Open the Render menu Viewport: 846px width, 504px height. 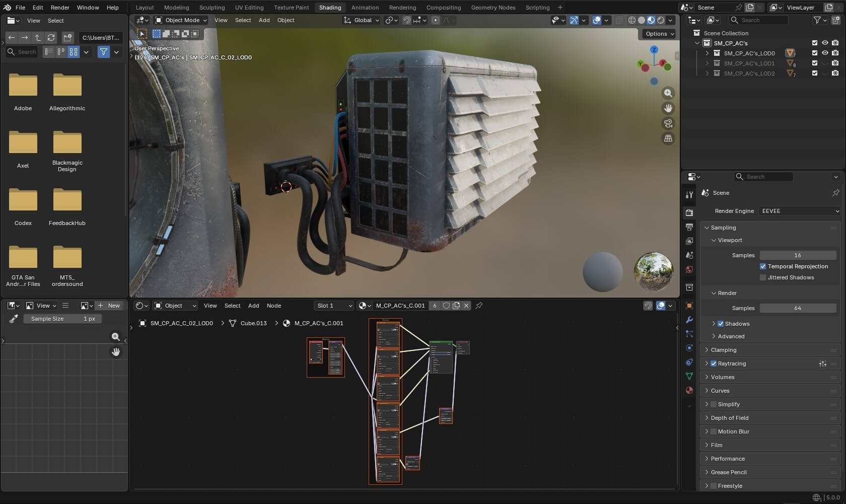pos(60,8)
